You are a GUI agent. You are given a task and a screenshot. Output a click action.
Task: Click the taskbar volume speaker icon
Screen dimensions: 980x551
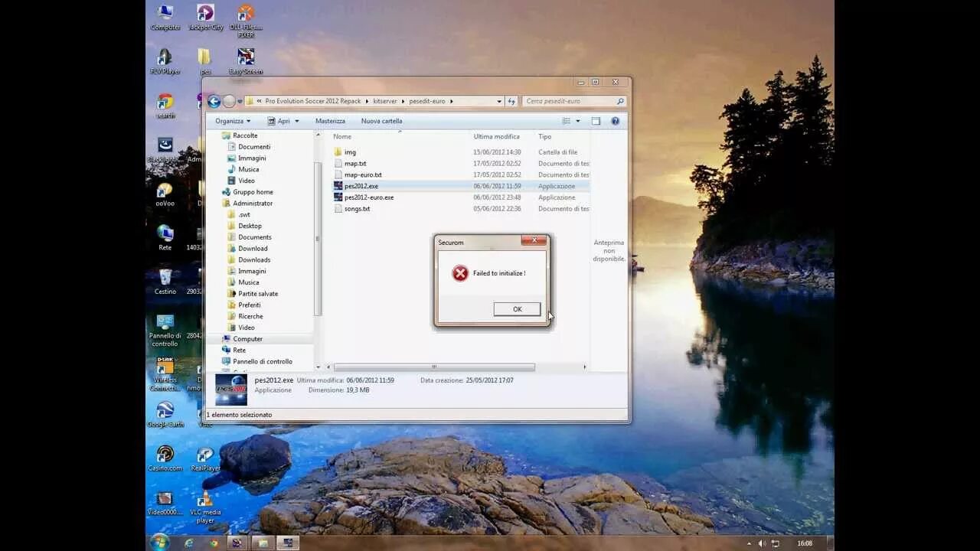click(x=762, y=543)
